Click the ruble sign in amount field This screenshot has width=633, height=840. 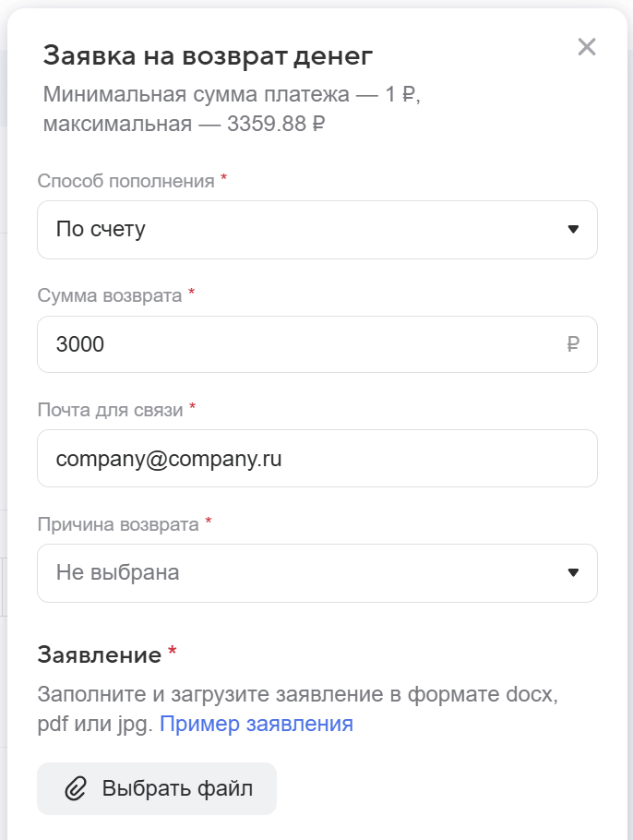click(573, 345)
